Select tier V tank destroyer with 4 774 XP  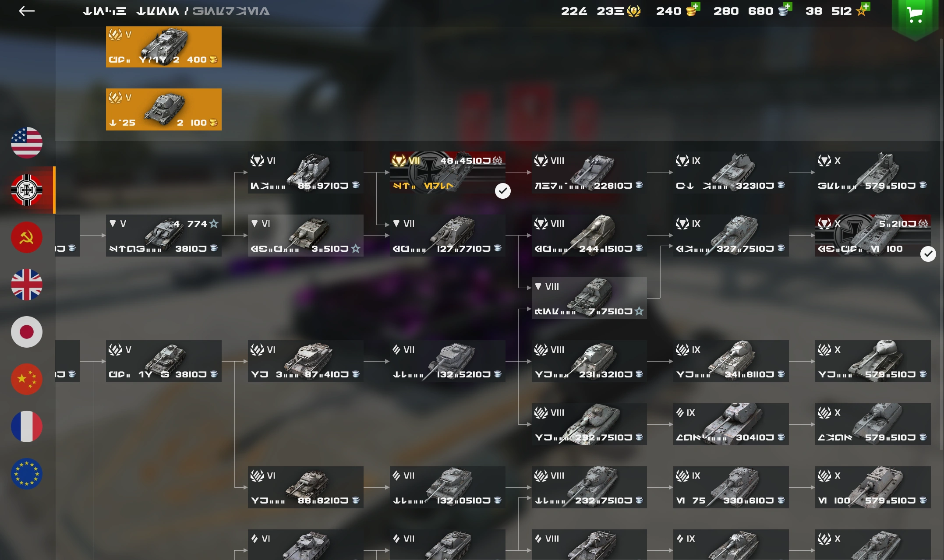point(164,236)
